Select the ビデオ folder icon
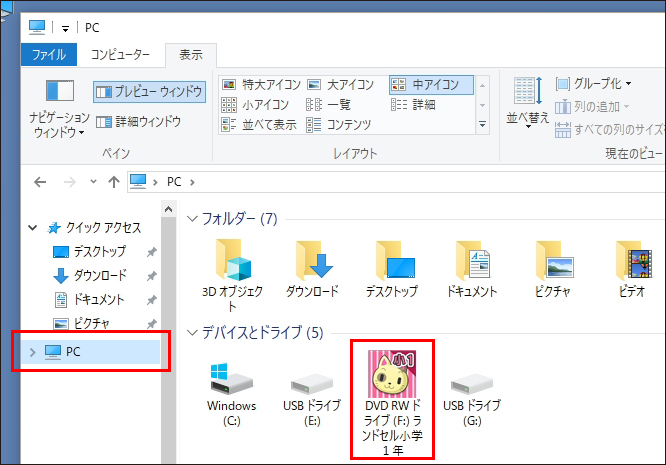The image size is (666, 465). [x=632, y=269]
